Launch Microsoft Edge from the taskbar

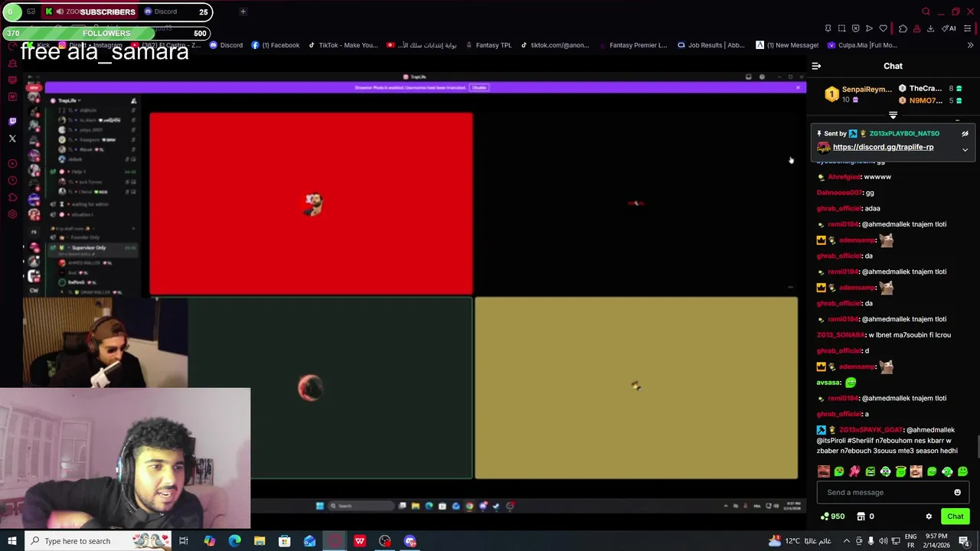tap(234, 541)
